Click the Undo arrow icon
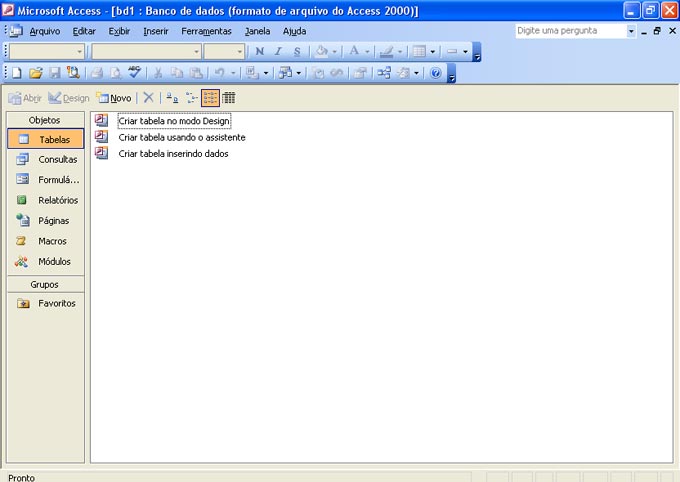 [220, 73]
